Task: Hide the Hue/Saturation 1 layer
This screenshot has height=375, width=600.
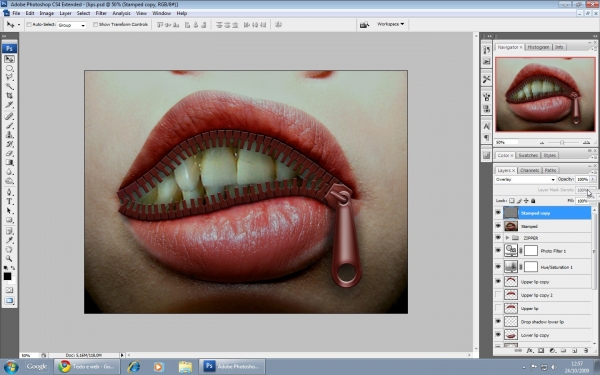Action: tap(498, 267)
